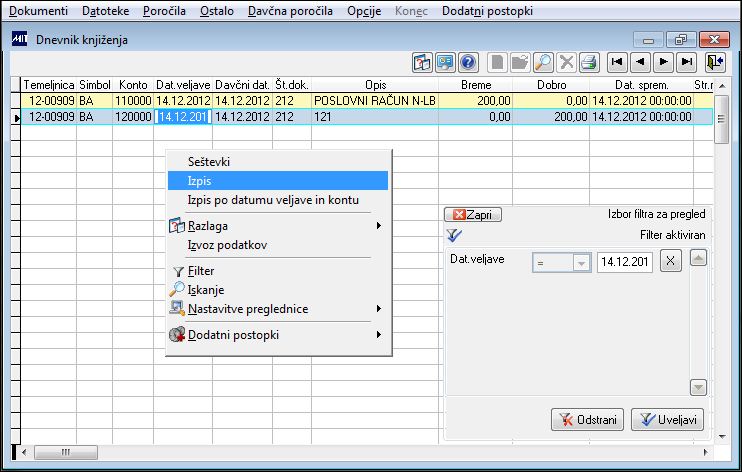
Task: Go to next record arrow
Action: click(663, 62)
